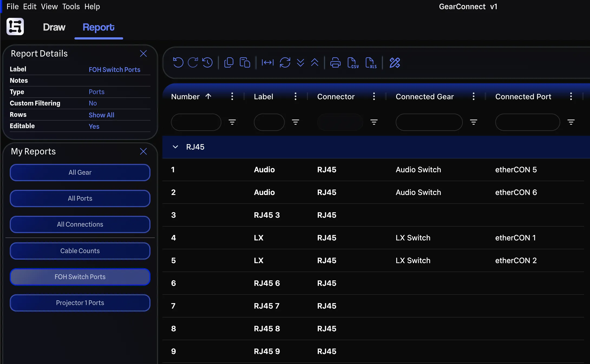Click the Label column filter icon
The width and height of the screenshot is (590, 364).
coord(295,122)
